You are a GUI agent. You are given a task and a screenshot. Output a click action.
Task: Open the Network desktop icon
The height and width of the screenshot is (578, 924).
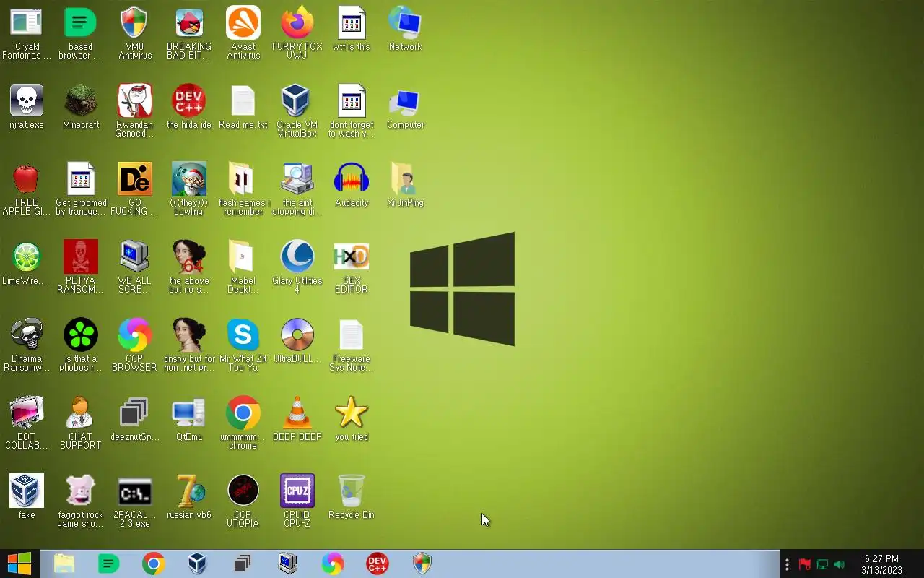click(405, 23)
